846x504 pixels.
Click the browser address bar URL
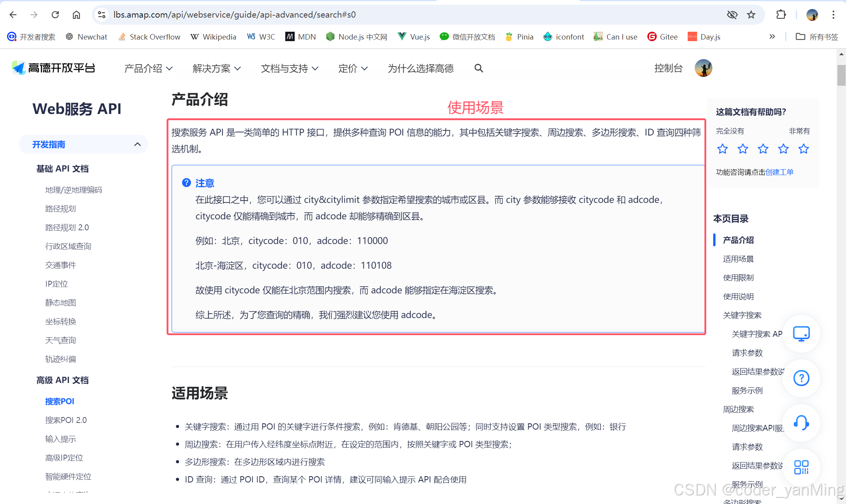[234, 15]
